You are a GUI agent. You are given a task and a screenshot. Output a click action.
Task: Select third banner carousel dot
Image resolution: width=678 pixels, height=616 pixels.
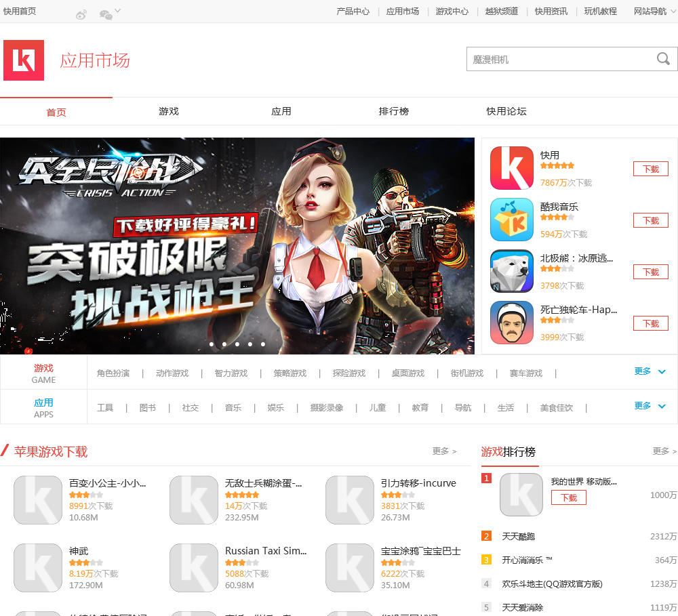pyautogui.click(x=237, y=344)
